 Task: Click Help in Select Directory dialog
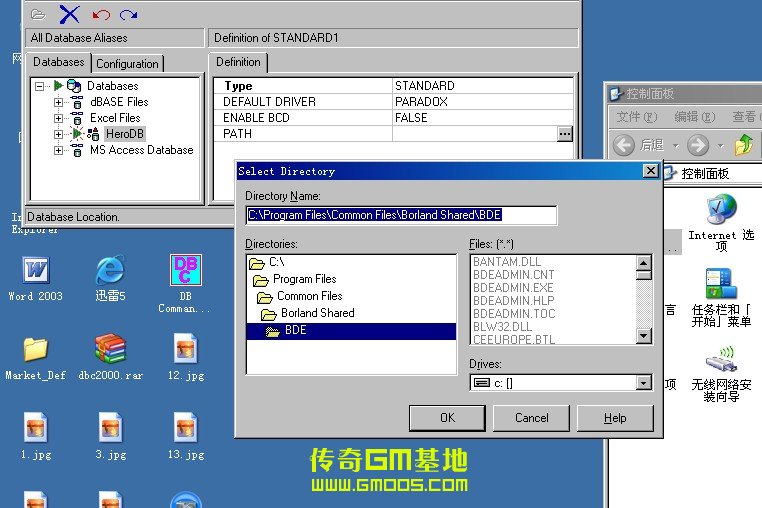(615, 418)
